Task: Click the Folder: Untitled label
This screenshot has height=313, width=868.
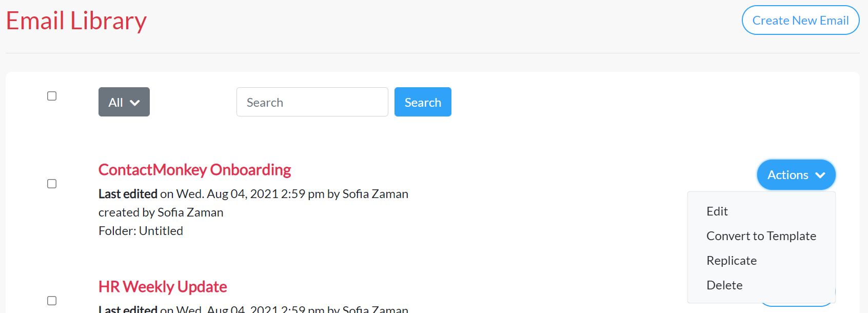Action: point(141,231)
